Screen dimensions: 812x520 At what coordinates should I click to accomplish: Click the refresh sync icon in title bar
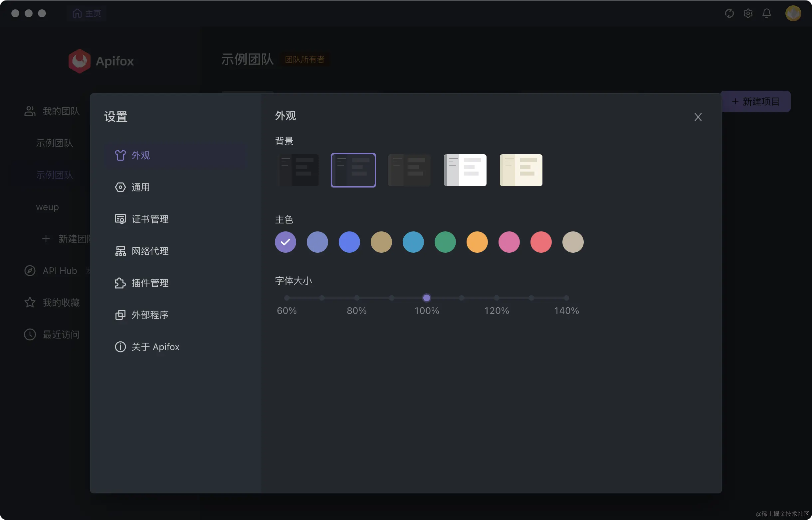(x=729, y=13)
